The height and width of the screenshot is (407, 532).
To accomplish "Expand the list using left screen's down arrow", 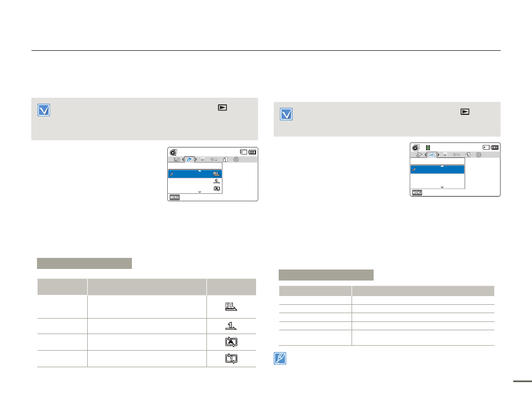I will (x=200, y=192).
